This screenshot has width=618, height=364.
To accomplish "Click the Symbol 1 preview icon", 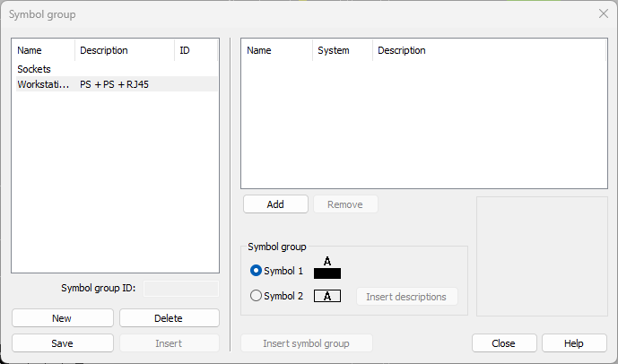I will 327,268.
